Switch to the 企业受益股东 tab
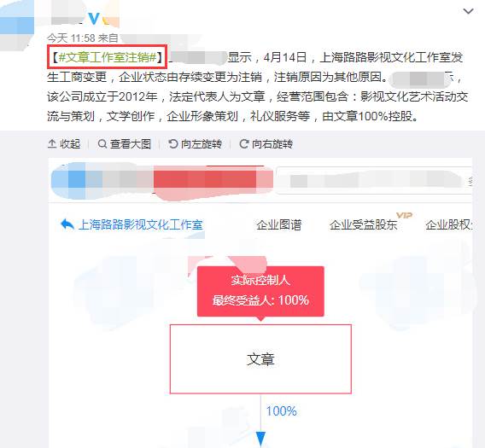485x448 pixels. point(363,224)
